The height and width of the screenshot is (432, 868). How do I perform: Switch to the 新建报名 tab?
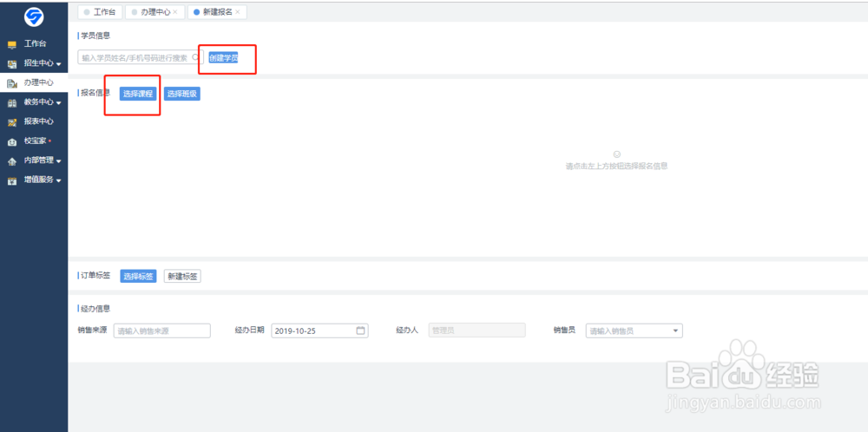pos(217,12)
